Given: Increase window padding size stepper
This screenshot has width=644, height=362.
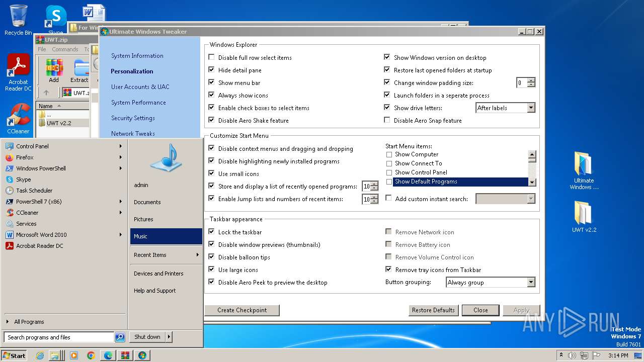Looking at the screenshot, I should 531,80.
